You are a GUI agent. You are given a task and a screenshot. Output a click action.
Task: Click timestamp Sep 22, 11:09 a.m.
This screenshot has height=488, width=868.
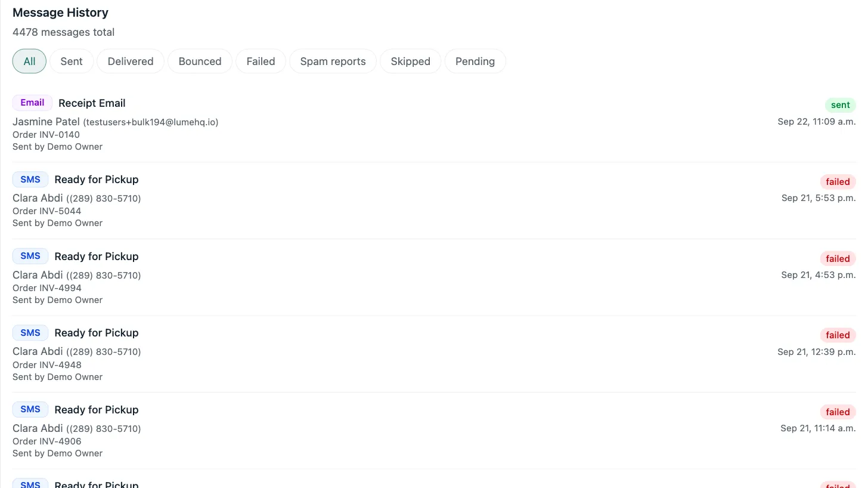click(817, 122)
